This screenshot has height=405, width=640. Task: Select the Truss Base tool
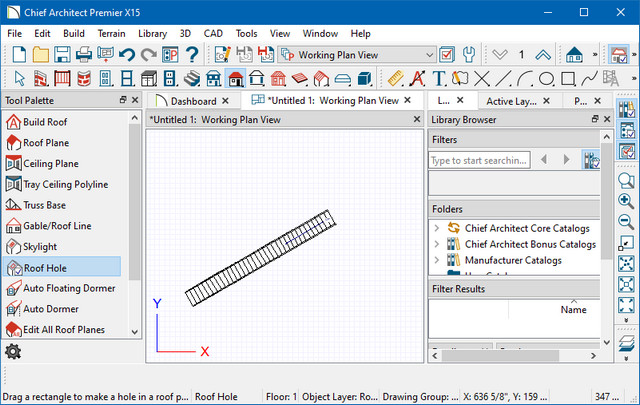[44, 205]
